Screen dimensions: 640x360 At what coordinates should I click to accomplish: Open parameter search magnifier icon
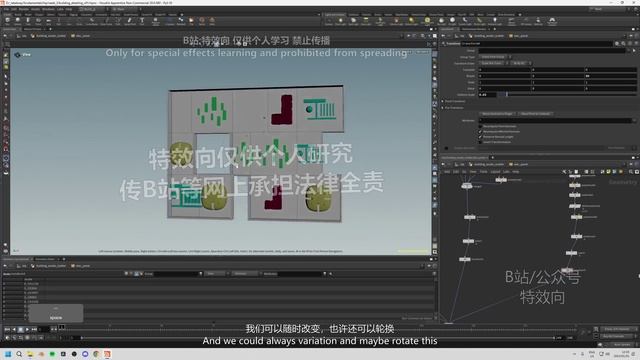pos(623,43)
